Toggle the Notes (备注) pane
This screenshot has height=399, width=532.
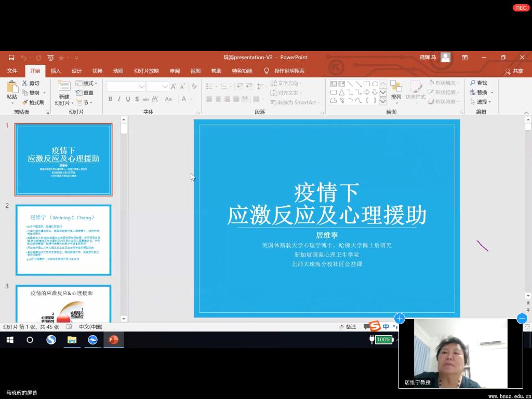347,327
